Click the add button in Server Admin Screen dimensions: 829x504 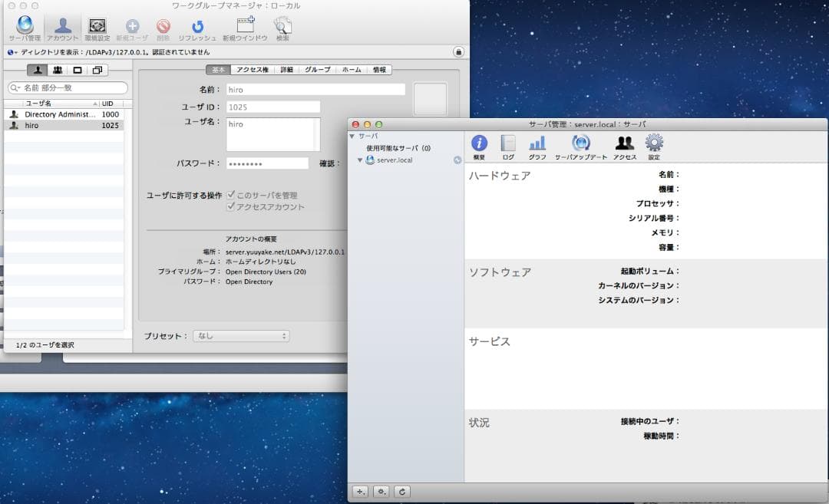click(x=360, y=492)
